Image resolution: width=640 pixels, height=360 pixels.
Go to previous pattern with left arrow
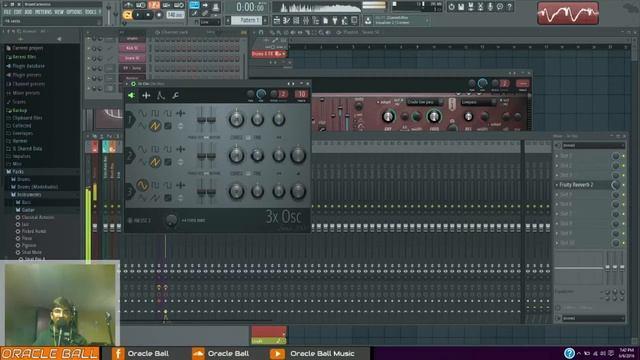pos(228,20)
